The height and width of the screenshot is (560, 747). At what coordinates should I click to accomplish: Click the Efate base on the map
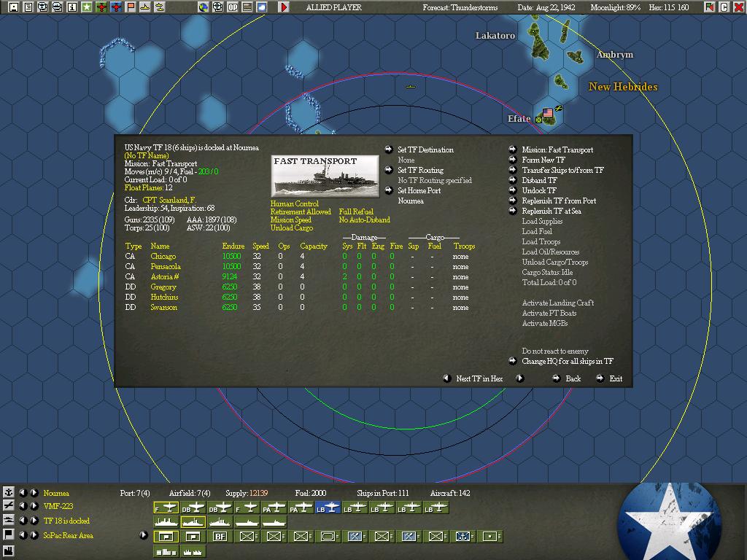(x=549, y=114)
